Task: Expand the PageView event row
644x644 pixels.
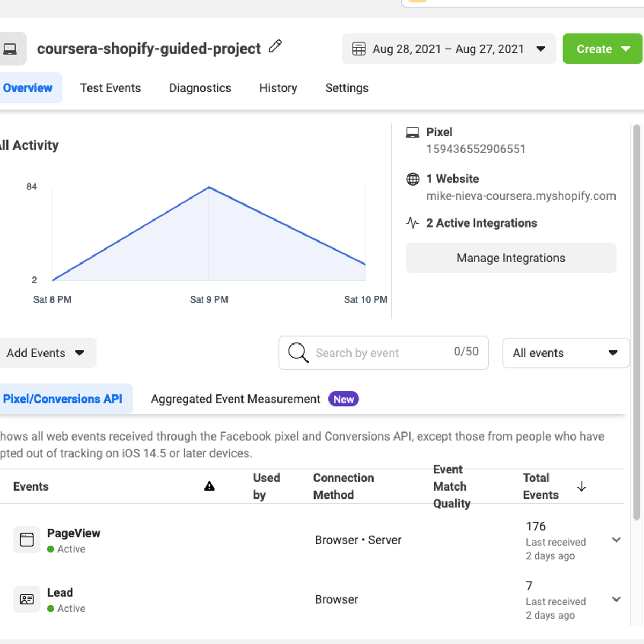Action: (615, 540)
